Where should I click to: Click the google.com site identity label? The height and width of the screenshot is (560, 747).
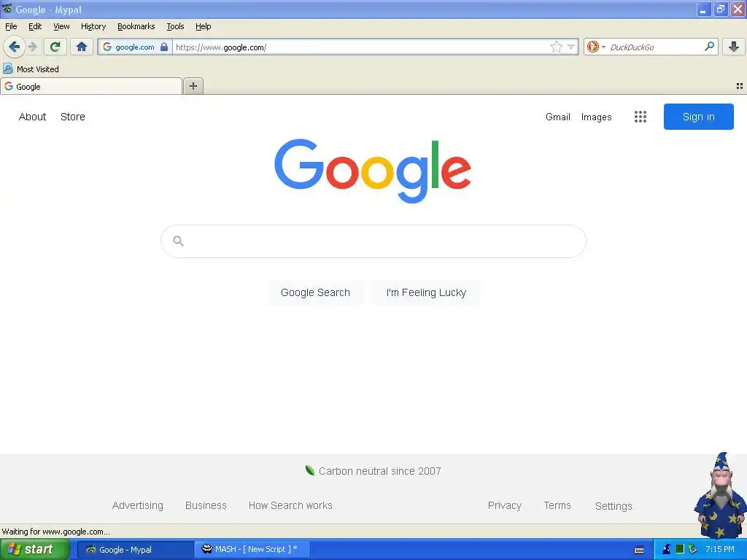(135, 47)
